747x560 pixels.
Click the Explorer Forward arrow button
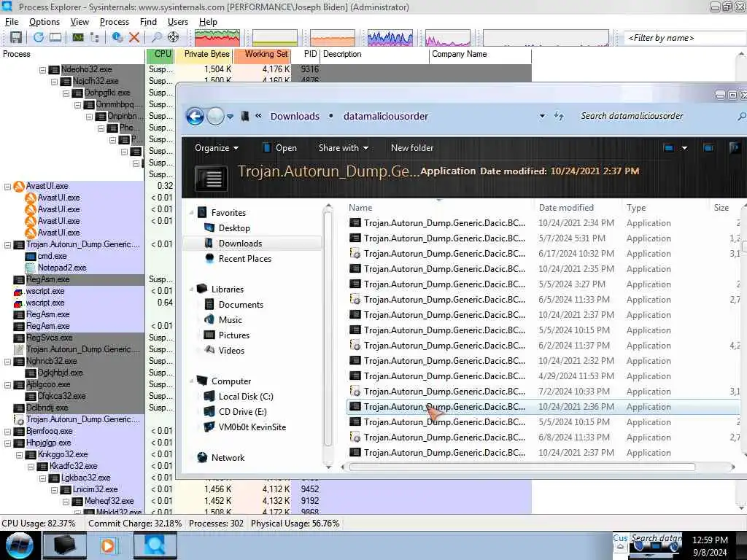[215, 116]
